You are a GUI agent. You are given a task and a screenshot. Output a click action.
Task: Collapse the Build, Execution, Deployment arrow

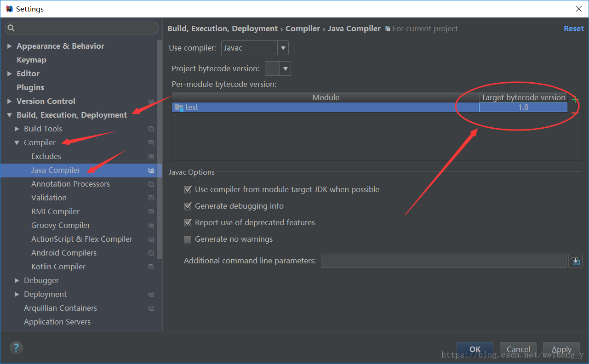9,115
